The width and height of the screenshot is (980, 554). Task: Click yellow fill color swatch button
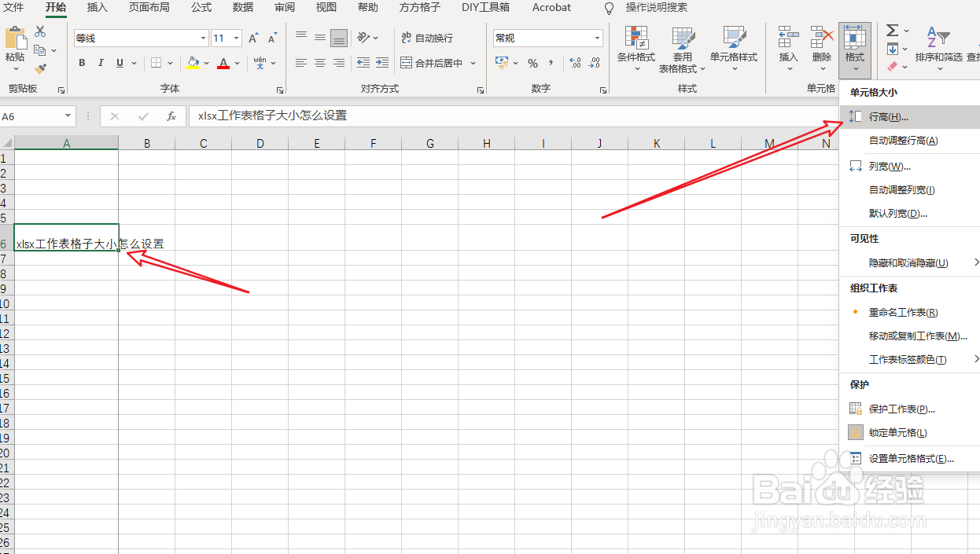[x=193, y=63]
